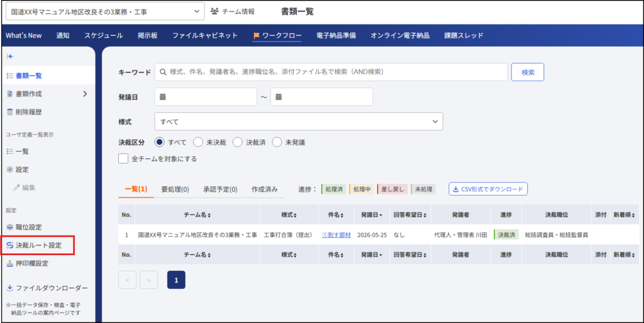This screenshot has height=323, width=644.
Task: Switch to the 一覧(1) tab
Action: coord(136,190)
